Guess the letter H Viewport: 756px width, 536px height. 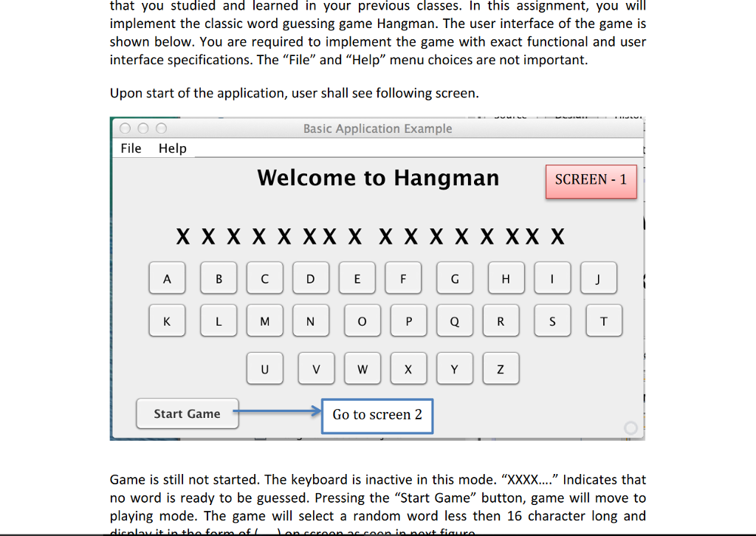(506, 278)
